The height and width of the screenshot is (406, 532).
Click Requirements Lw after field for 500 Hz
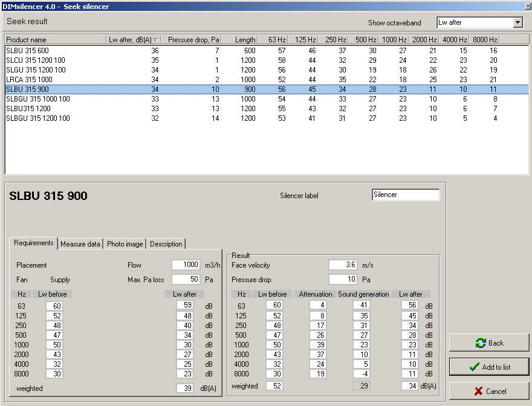pos(185,335)
